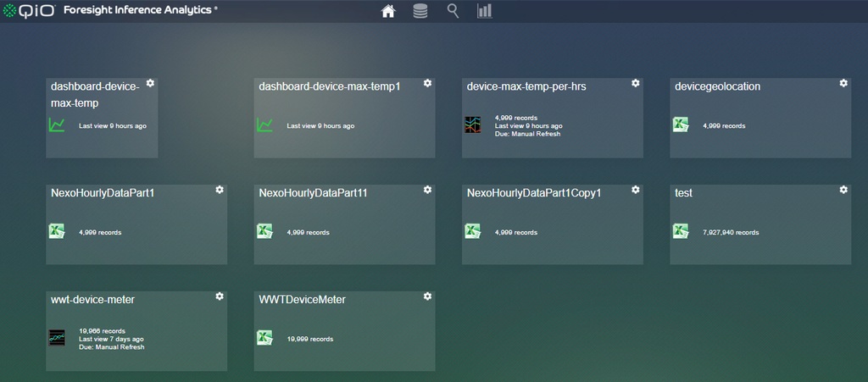This screenshot has height=382, width=868.
Task: Open the NexoHourlyDataPart1Copy1 title
Action: point(534,193)
